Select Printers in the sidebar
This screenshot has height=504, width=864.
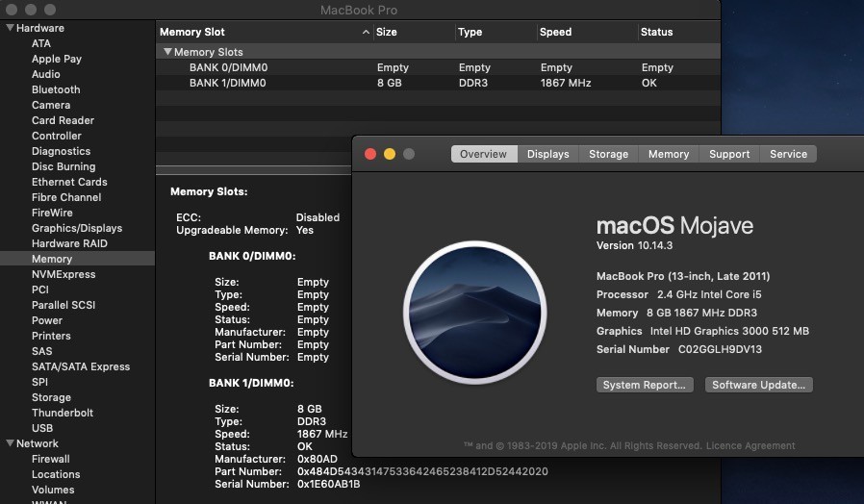pyautogui.click(x=51, y=336)
